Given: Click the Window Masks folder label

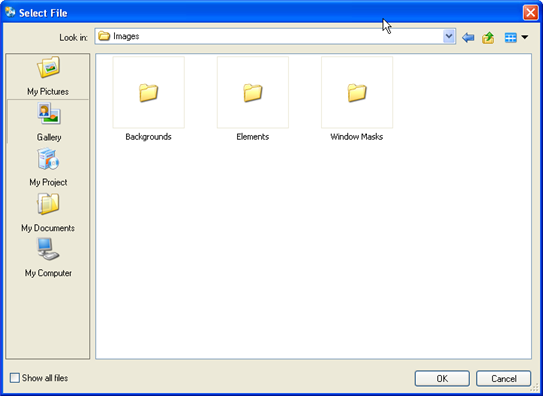Looking at the screenshot, I should coord(357,137).
